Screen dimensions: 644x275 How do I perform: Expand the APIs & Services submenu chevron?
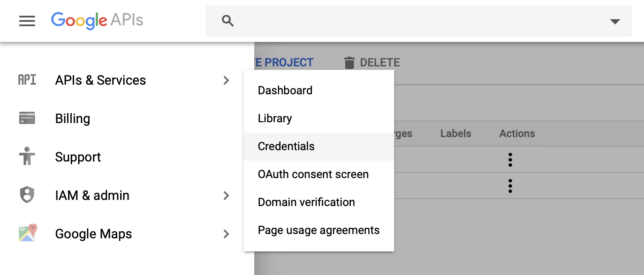pos(226,80)
